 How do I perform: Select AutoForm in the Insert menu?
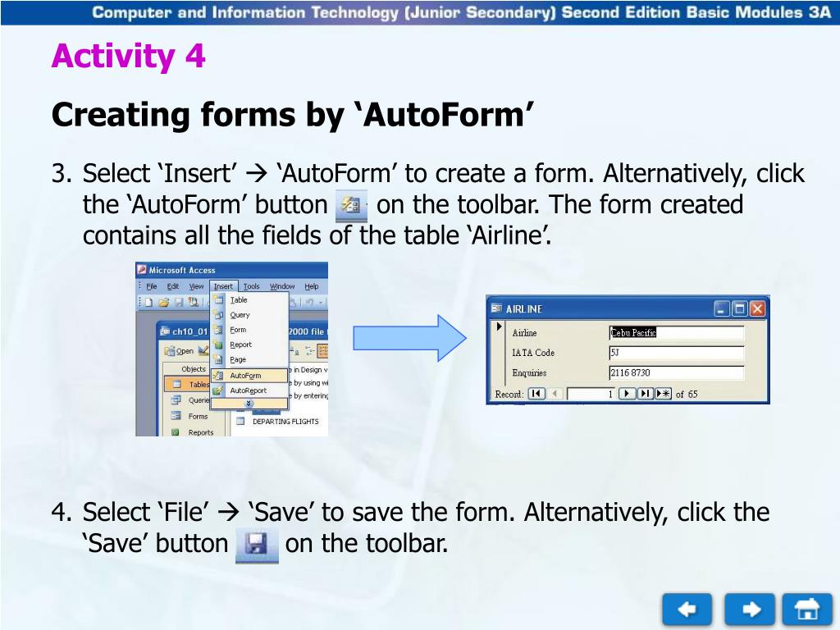250,376
